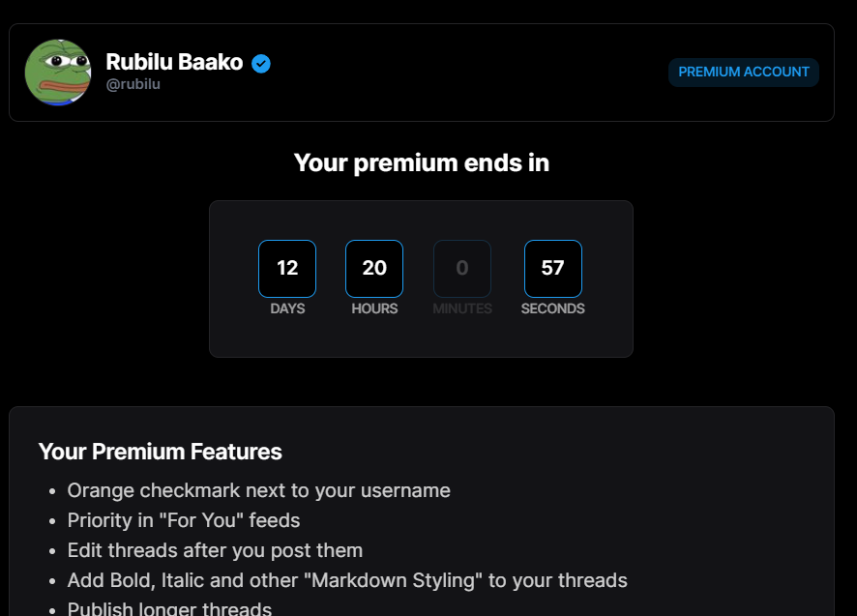This screenshot has height=616, width=857.
Task: Click the "Your Premium Features" heading
Action: coord(161,452)
